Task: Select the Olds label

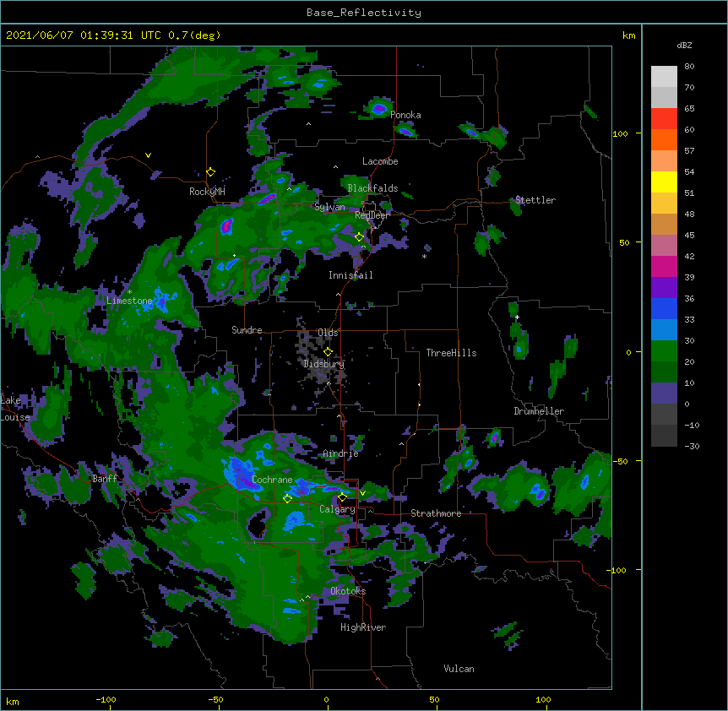Action: pos(328,333)
